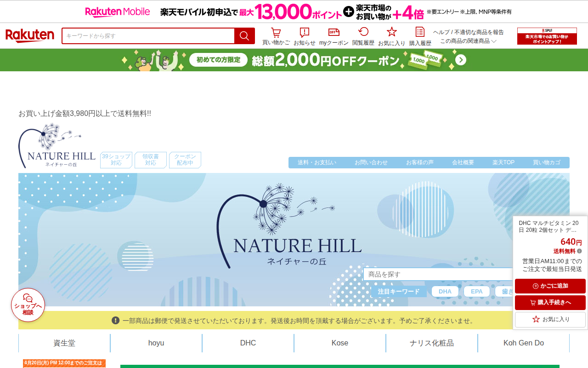The width and height of the screenshot is (588, 368).
Task: Click the info icon beside 送料無料
Action: (x=579, y=251)
